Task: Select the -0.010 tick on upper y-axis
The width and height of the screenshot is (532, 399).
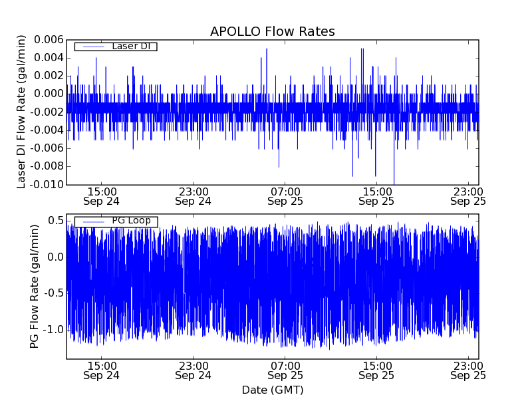Action: pyautogui.click(x=48, y=184)
